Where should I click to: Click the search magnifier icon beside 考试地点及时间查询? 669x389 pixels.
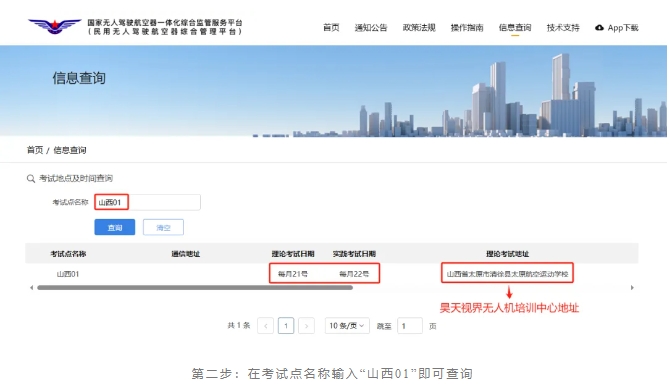(31, 179)
